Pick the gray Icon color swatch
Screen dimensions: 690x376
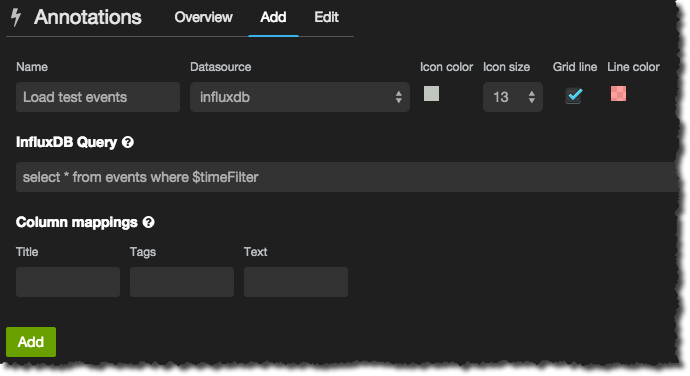[x=431, y=94]
